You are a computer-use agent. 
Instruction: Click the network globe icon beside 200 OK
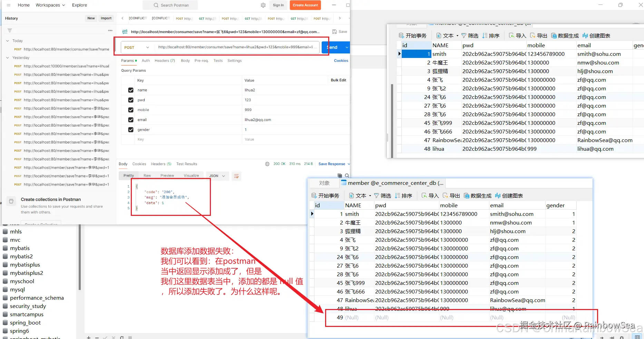(x=267, y=164)
